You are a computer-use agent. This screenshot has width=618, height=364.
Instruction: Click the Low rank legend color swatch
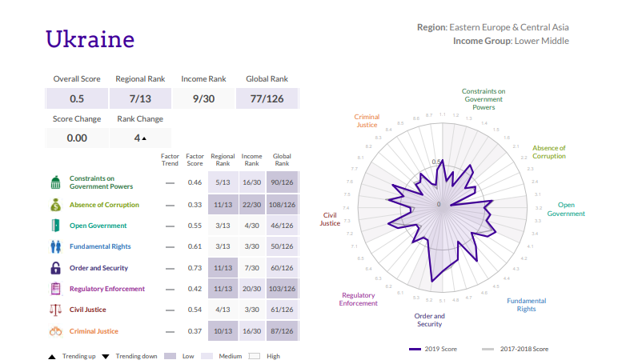pyautogui.click(x=170, y=356)
